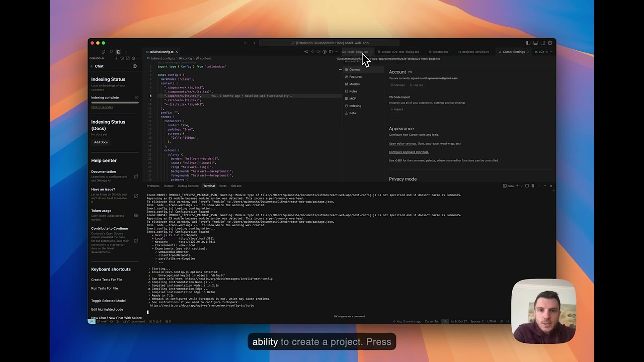This screenshot has width=644, height=362.
Task: Open editor settings link
Action: pyautogui.click(x=403, y=144)
